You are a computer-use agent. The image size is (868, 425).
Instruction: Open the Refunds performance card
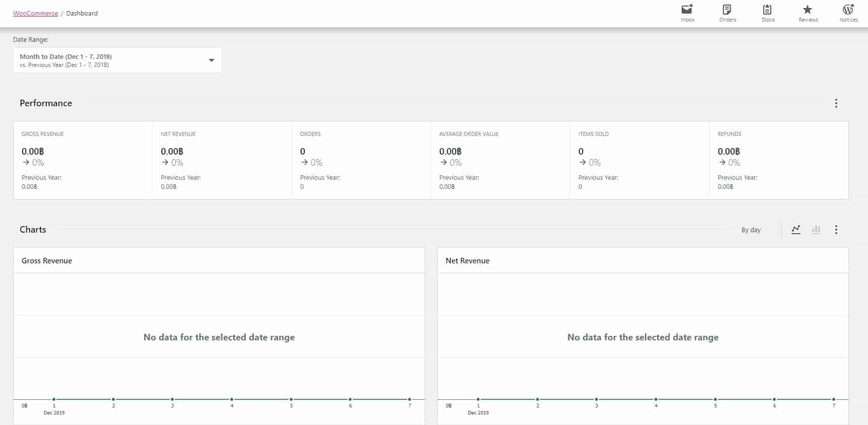[x=779, y=160]
